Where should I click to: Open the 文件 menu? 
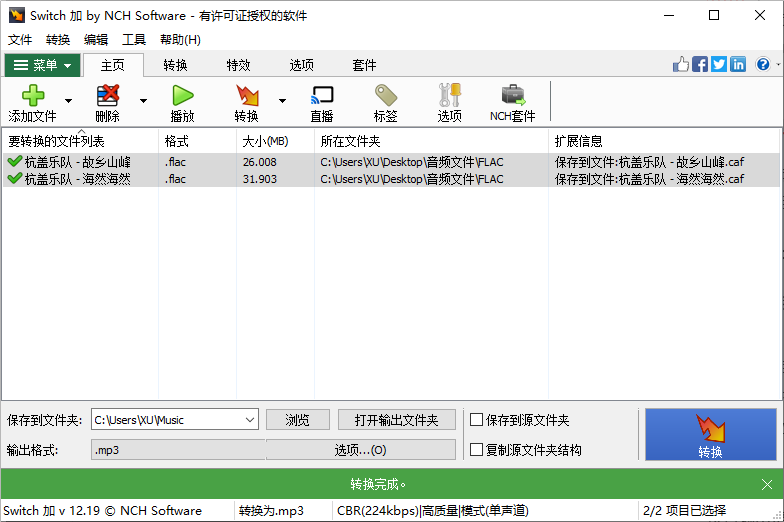20,40
